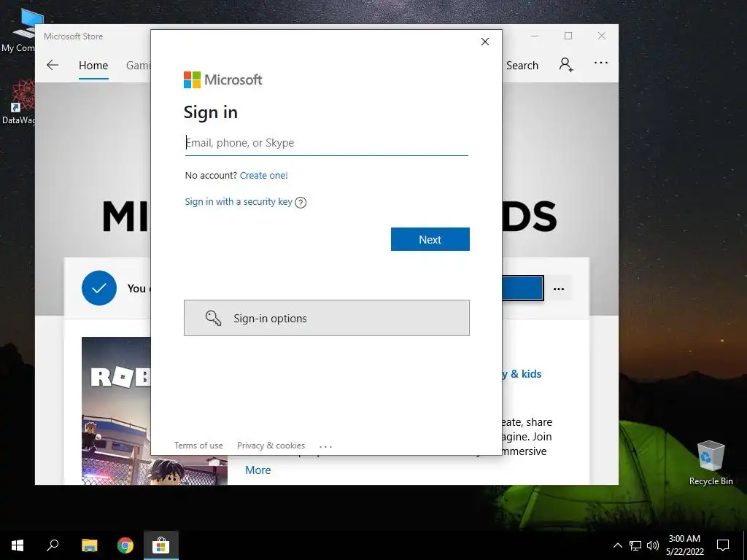Click the network icon in system tray
The width and height of the screenshot is (747, 560).
tap(635, 545)
